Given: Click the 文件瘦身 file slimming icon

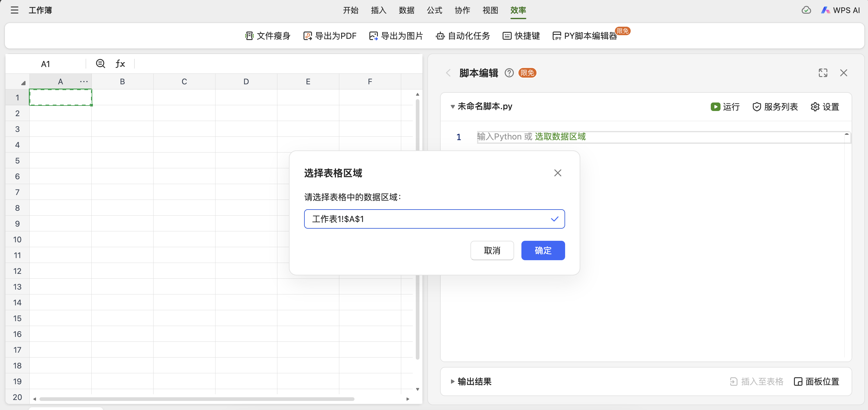Looking at the screenshot, I should click(249, 36).
